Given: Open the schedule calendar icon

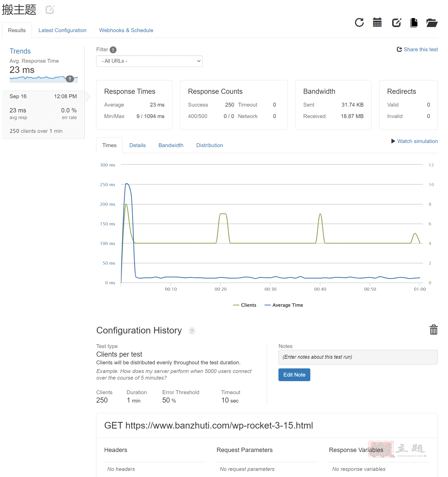Looking at the screenshot, I should [377, 22].
